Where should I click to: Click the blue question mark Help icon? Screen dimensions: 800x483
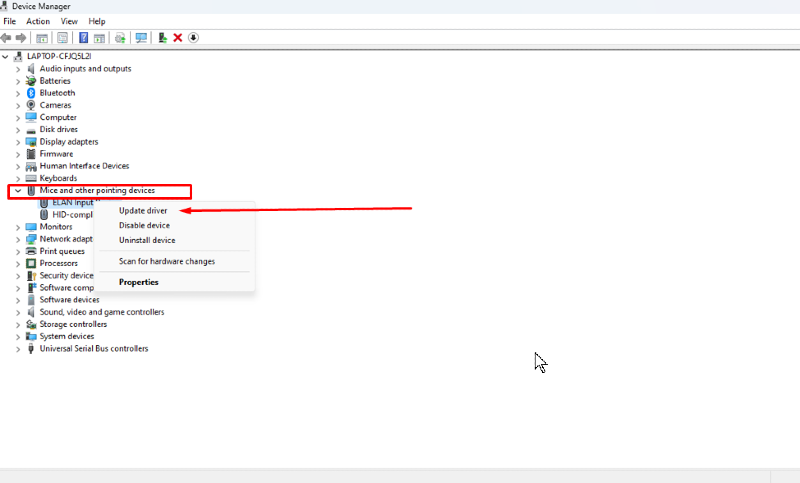83,38
